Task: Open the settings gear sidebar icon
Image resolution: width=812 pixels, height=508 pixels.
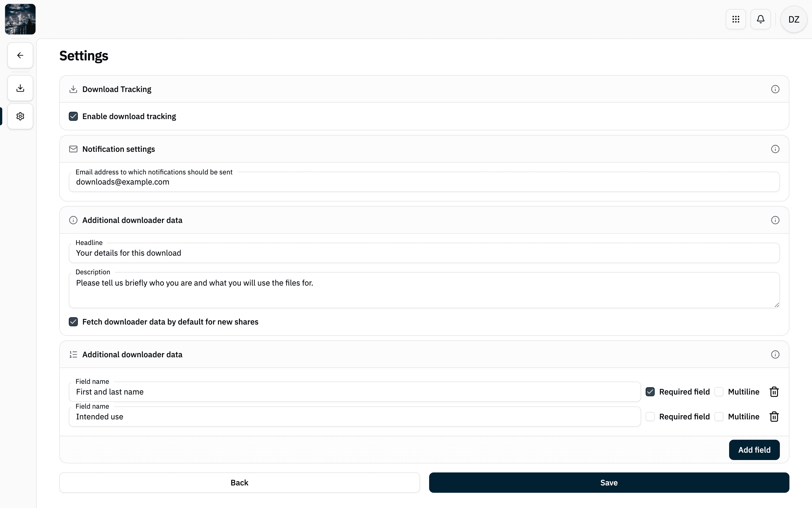Action: point(20,116)
